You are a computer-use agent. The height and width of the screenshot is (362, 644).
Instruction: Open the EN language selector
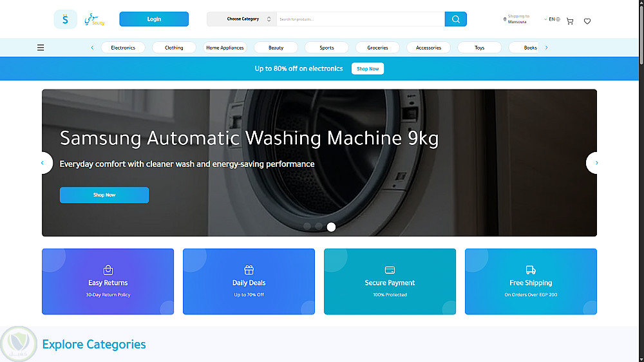(x=552, y=19)
